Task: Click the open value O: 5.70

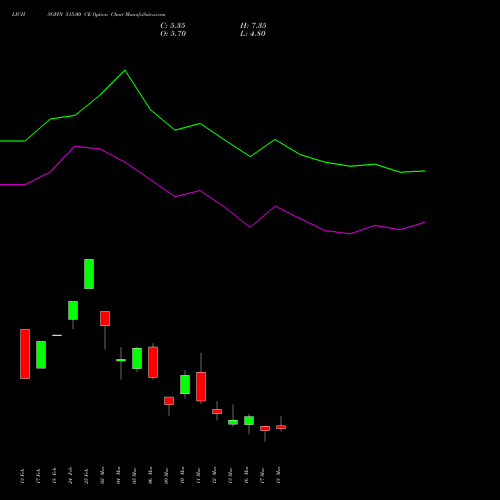Action: coord(173,34)
